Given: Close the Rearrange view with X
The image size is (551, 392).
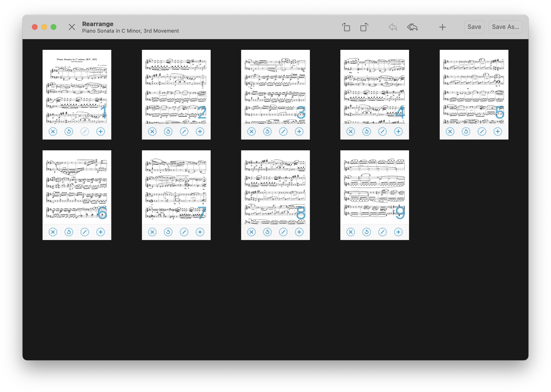Looking at the screenshot, I should (72, 27).
